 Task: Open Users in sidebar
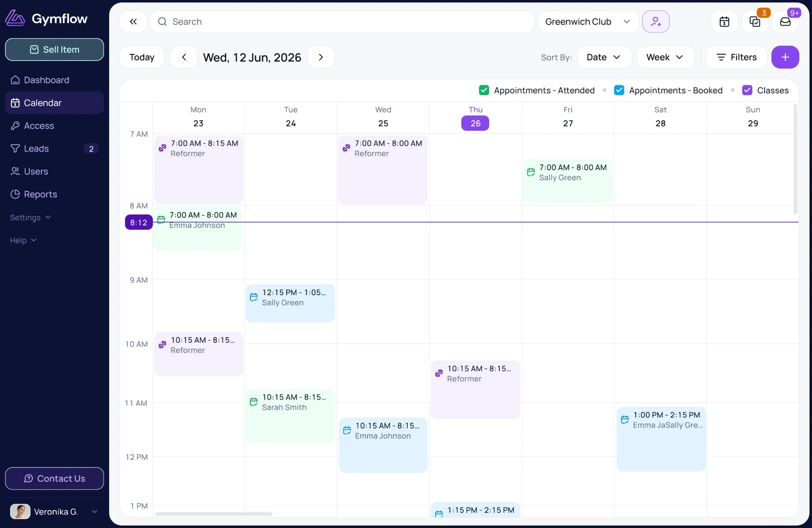point(54,171)
